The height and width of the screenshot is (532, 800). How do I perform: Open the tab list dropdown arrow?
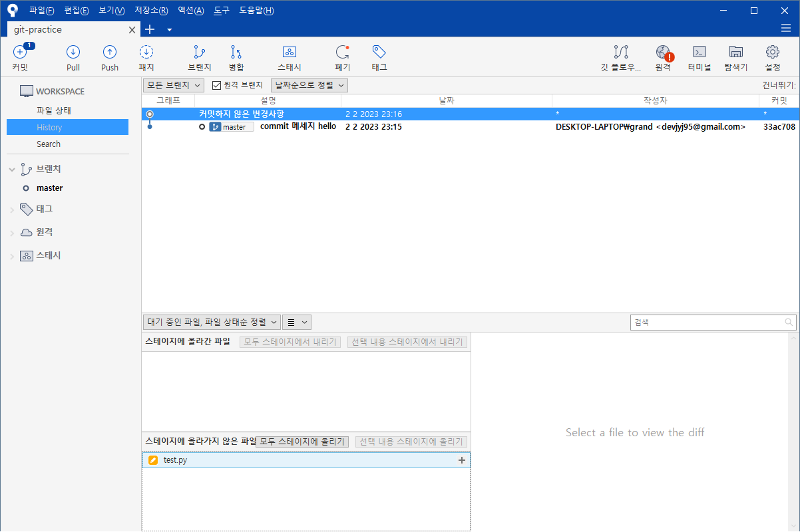coord(169,30)
